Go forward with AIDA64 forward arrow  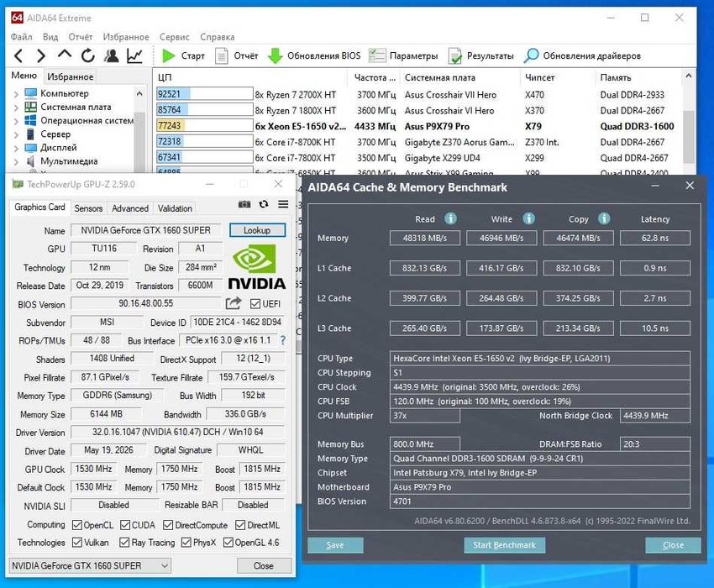(x=41, y=56)
